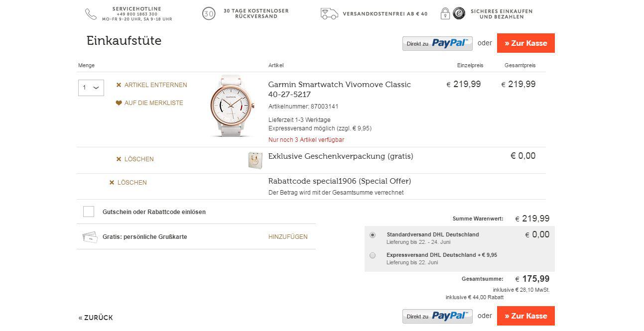Click the Einkaufstüte page heading
Image resolution: width=644 pixels, height=331 pixels.
(124, 41)
